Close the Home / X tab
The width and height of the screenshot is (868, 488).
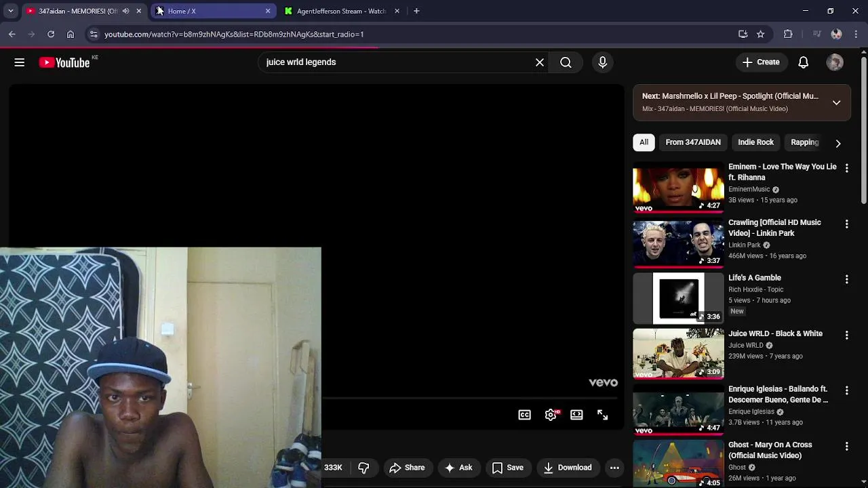(268, 11)
